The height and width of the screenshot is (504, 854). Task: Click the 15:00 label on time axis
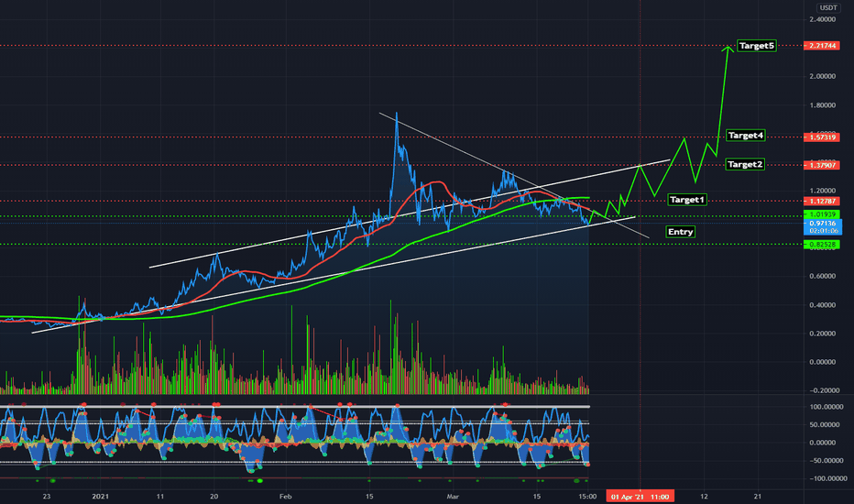click(x=587, y=497)
